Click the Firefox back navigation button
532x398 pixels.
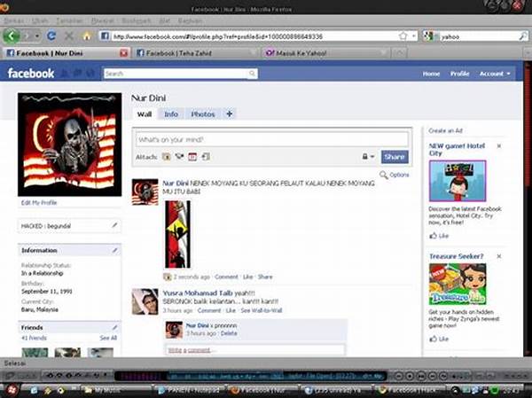click(11, 36)
